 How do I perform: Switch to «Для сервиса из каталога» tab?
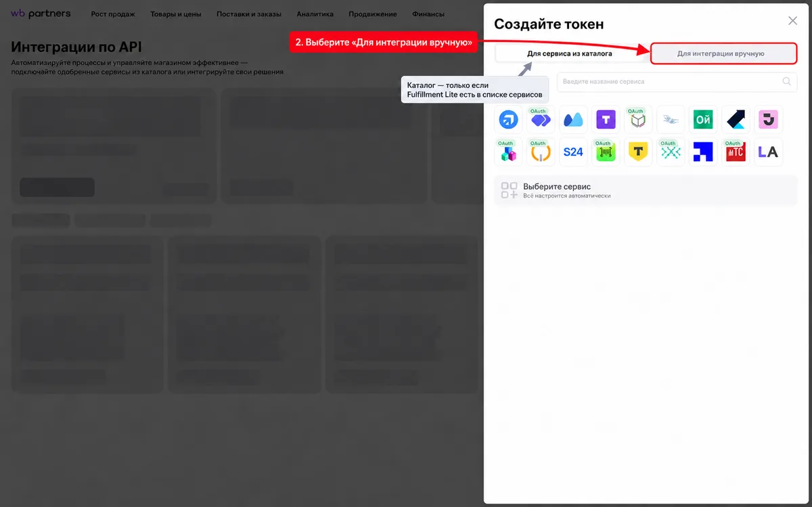(x=570, y=53)
